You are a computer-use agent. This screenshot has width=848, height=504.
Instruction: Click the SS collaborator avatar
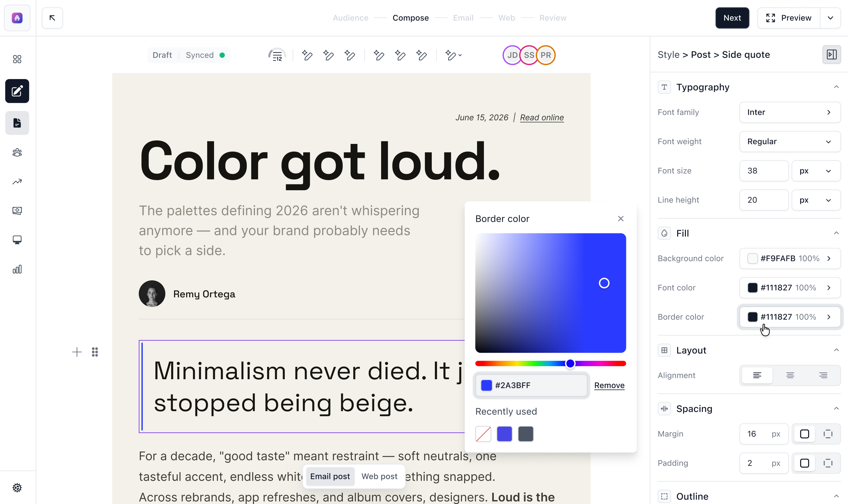(x=529, y=55)
